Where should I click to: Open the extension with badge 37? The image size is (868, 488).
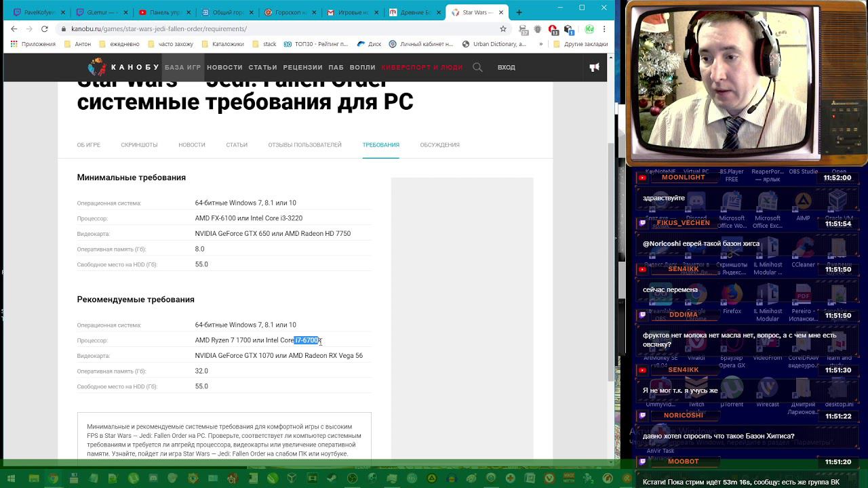524,29
